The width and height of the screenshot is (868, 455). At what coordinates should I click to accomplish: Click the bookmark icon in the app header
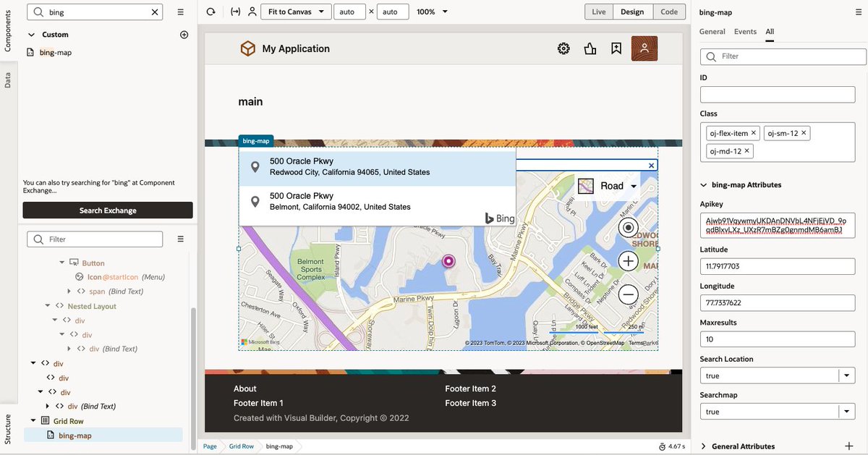tap(616, 48)
